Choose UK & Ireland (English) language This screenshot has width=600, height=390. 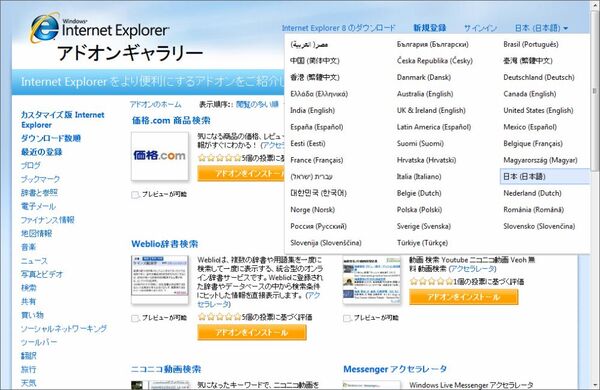[x=431, y=111]
